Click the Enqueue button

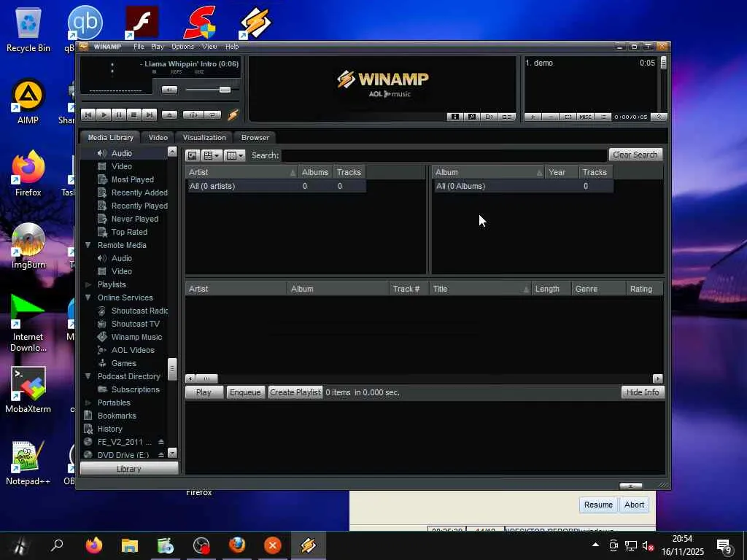[245, 392]
